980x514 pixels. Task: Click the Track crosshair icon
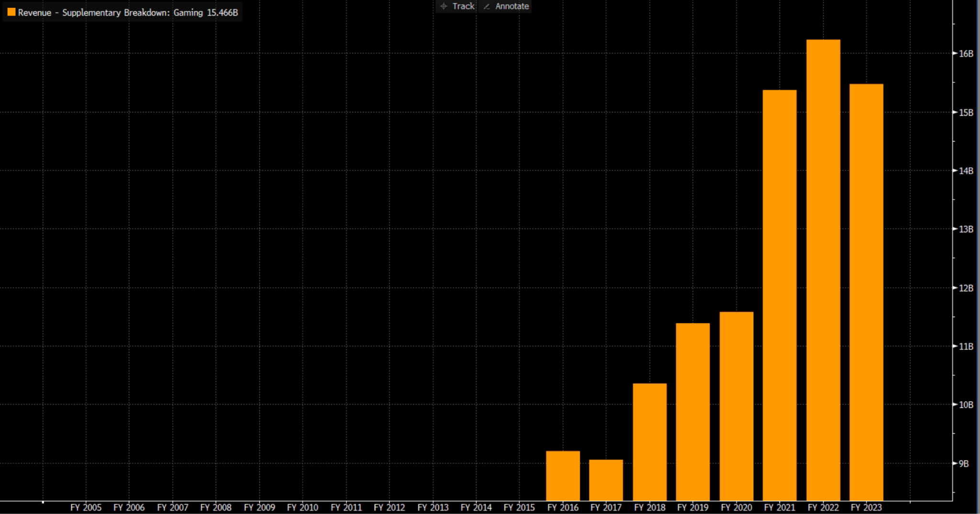pos(444,6)
